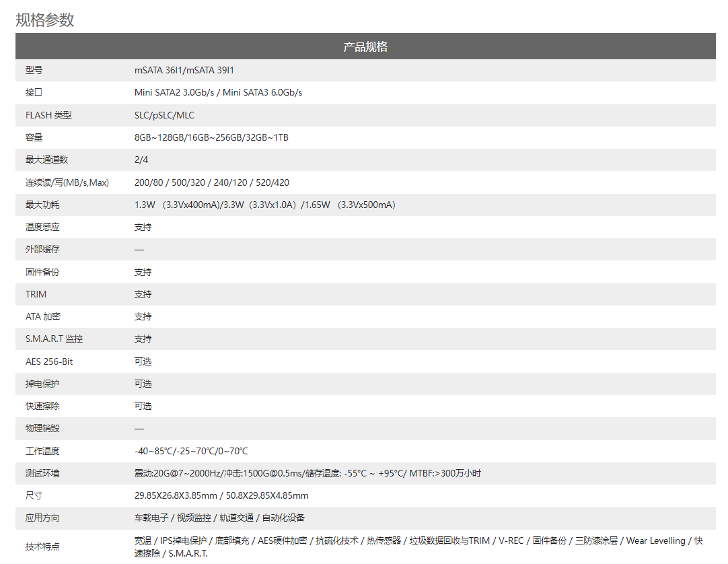The height and width of the screenshot is (564, 728).
Task: Click the FLASH 类型 label
Action: coord(48,115)
